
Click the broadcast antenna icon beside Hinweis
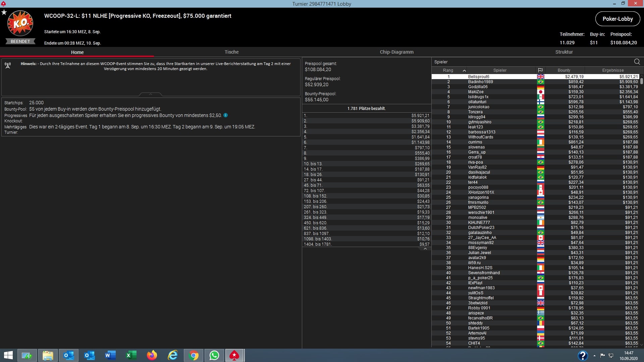click(x=8, y=65)
